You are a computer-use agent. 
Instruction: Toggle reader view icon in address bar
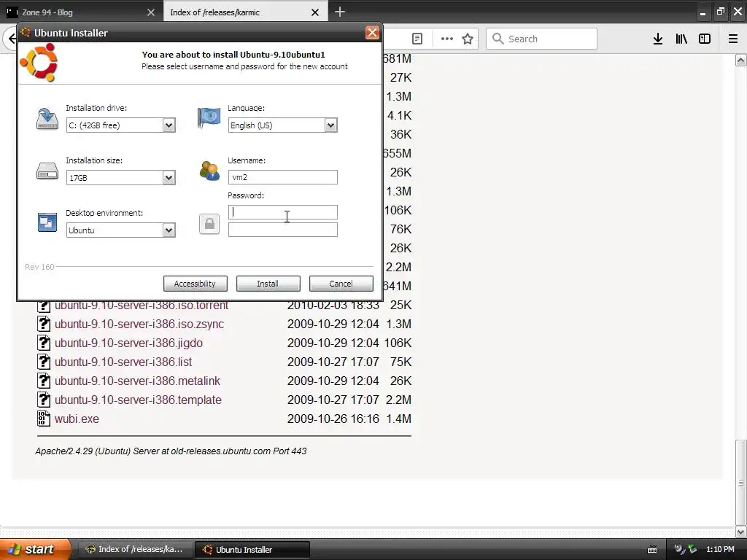[x=417, y=39]
